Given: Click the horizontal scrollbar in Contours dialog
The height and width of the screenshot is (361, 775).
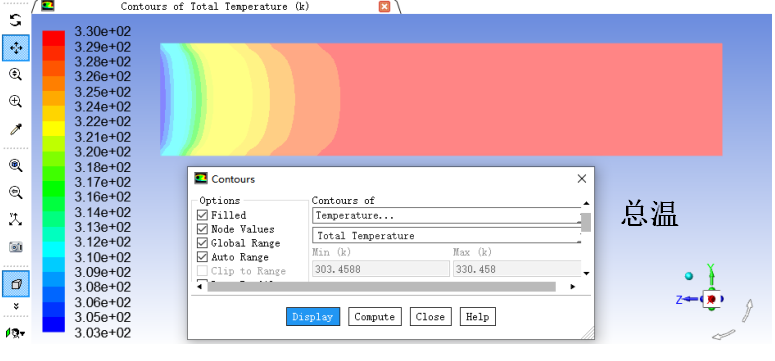Looking at the screenshot, I should pyautogui.click(x=381, y=287).
